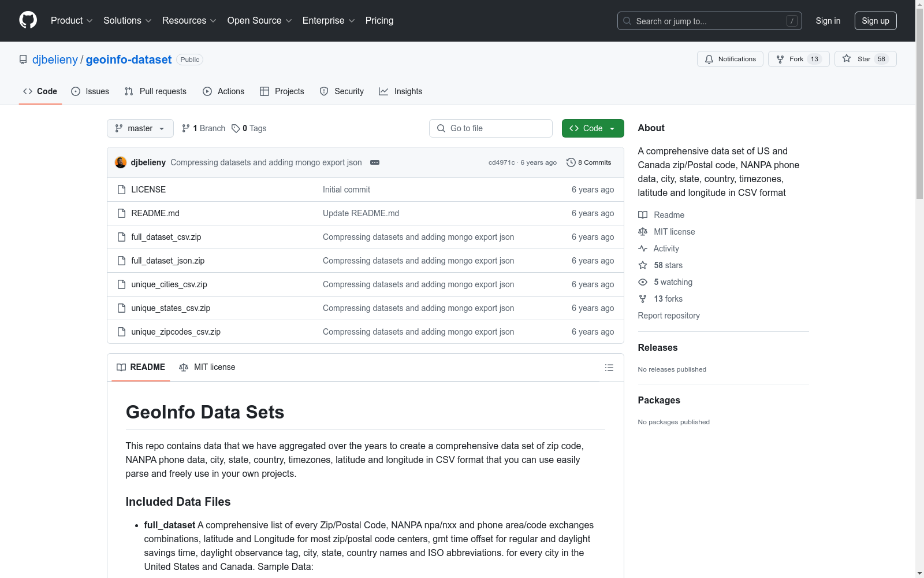
Task: Click the search magnifier icon in header
Action: [x=627, y=21]
